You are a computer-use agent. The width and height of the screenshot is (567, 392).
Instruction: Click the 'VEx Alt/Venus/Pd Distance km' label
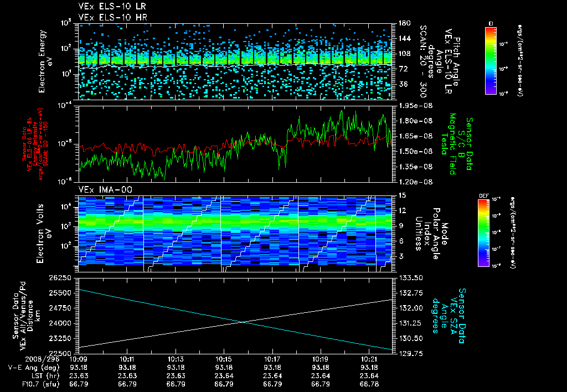pyautogui.click(x=25, y=316)
